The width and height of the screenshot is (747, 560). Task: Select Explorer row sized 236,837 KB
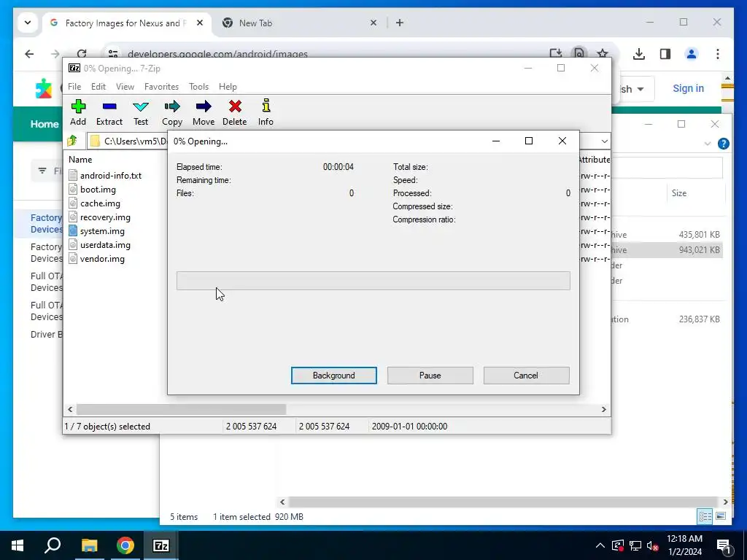coord(667,319)
